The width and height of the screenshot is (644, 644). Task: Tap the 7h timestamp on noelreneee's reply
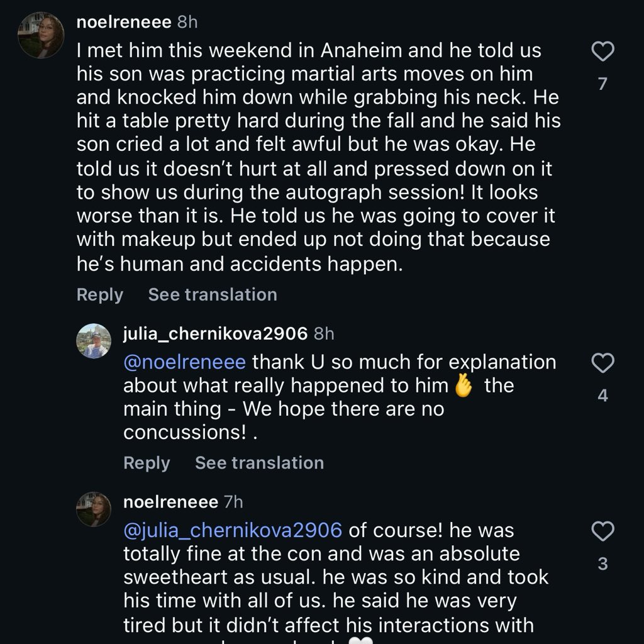(233, 502)
